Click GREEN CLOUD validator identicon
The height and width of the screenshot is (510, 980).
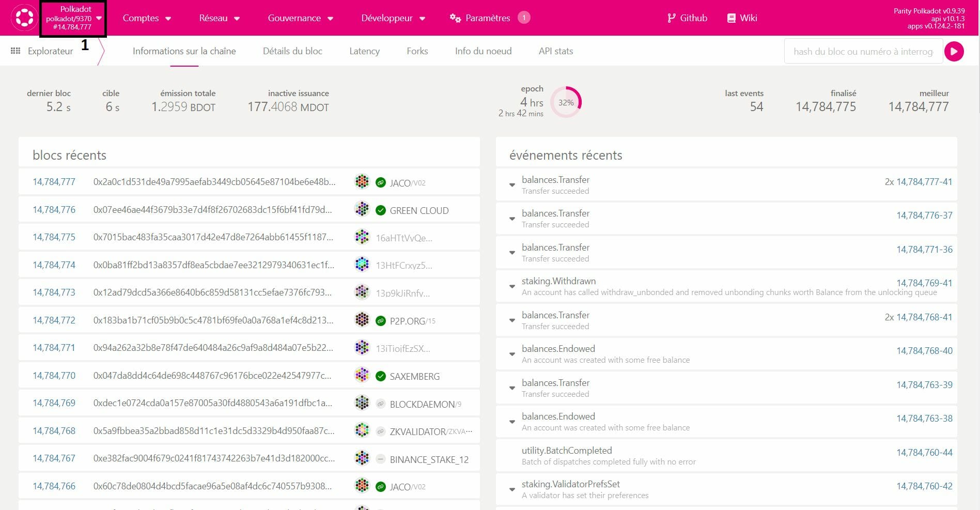pos(362,209)
